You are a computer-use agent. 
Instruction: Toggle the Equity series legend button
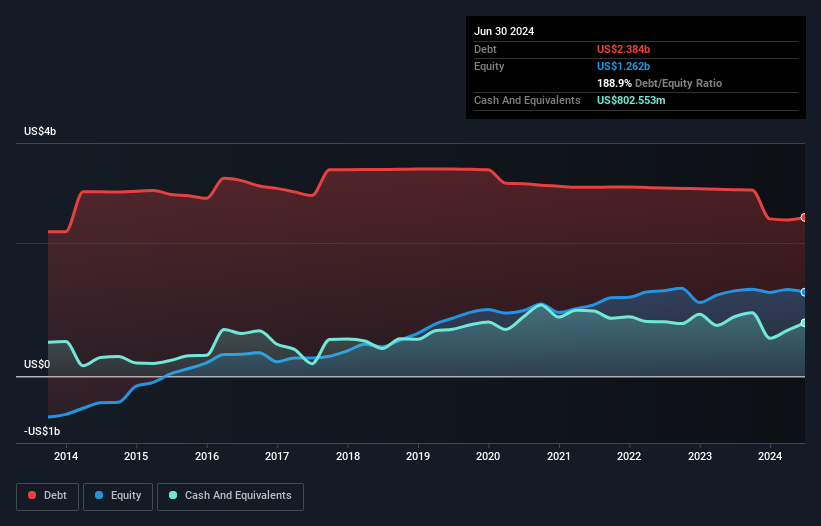coord(118,496)
